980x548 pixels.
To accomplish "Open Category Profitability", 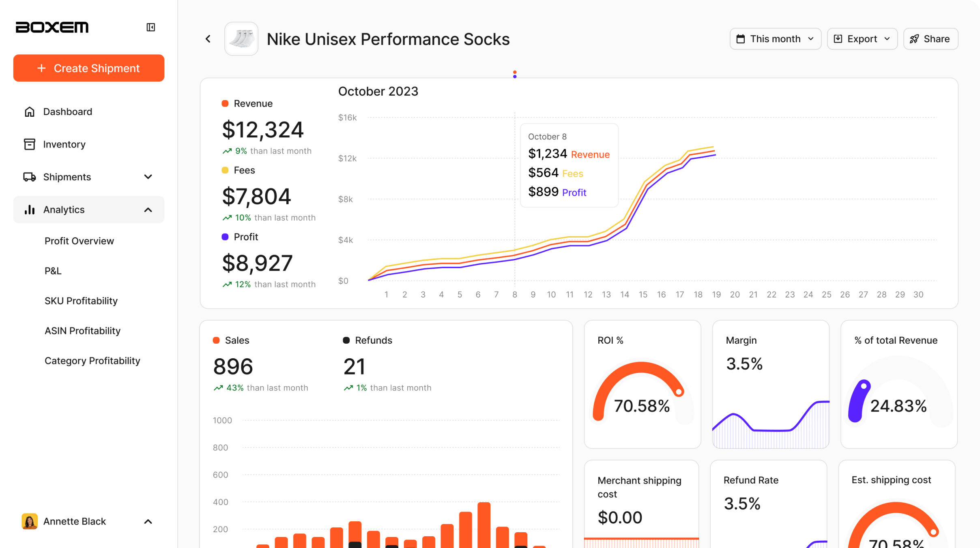I will [x=92, y=361].
